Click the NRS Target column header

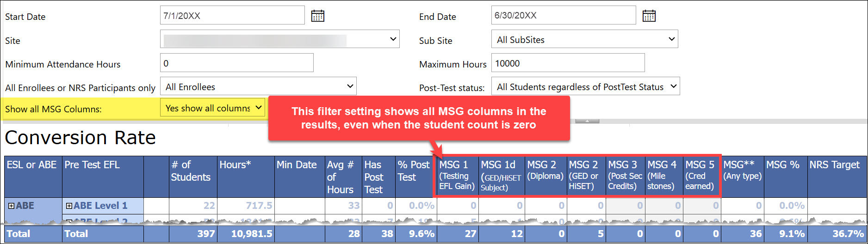(x=834, y=165)
